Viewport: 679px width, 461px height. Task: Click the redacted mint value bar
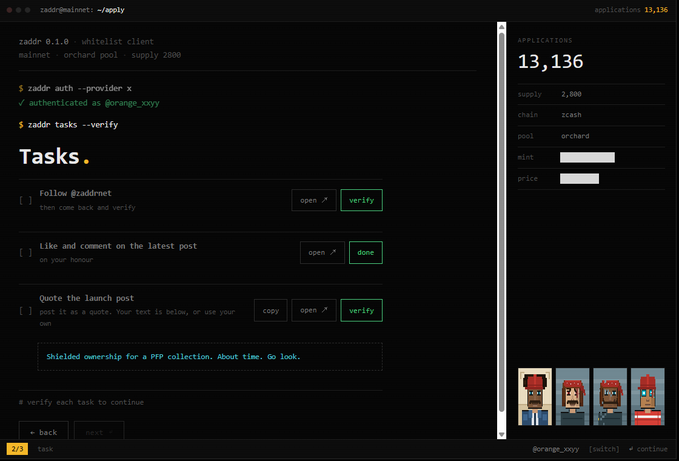point(587,157)
